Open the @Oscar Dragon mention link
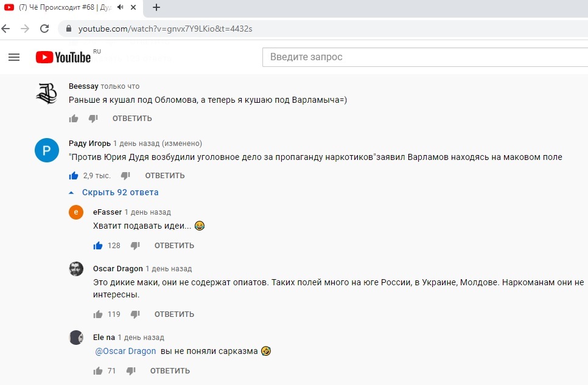Image resolution: width=588 pixels, height=385 pixels. (125, 351)
